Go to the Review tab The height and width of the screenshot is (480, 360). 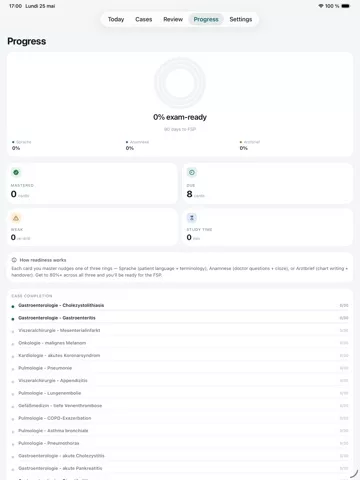click(x=173, y=19)
